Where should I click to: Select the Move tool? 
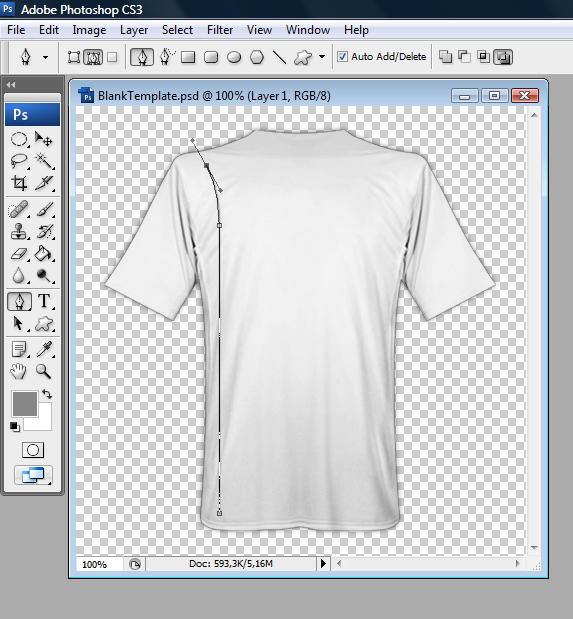[43, 139]
